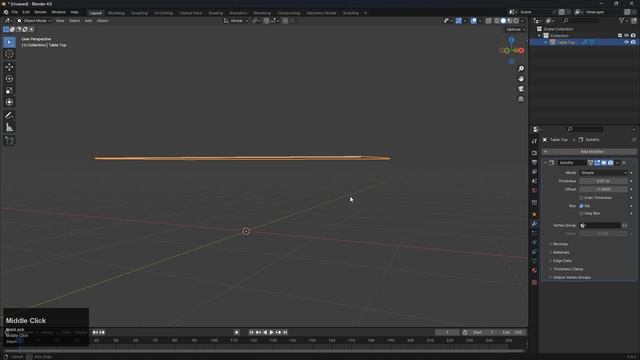The width and height of the screenshot is (640, 360).
Task: Open the Material properties tab
Action: click(x=534, y=270)
